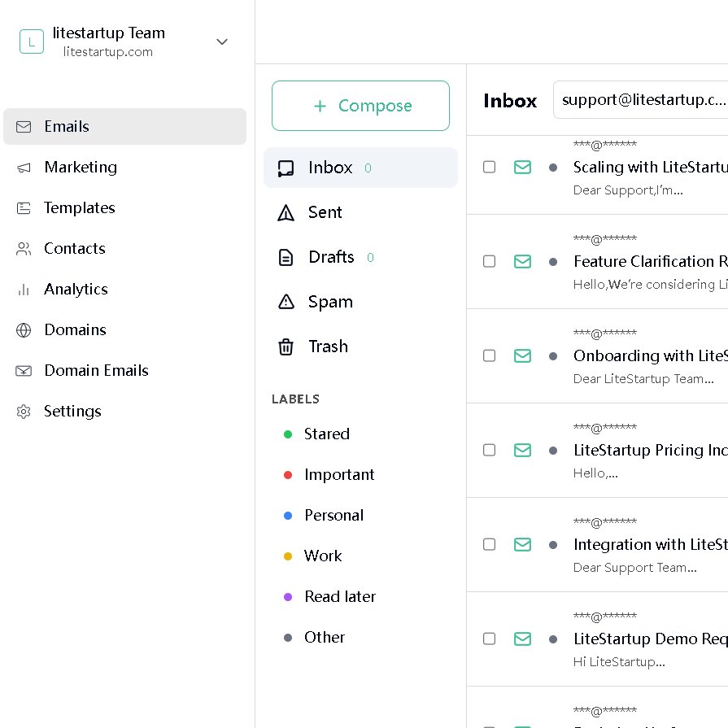
Task: Select the Emails icon in the sidebar
Action: 24,126
